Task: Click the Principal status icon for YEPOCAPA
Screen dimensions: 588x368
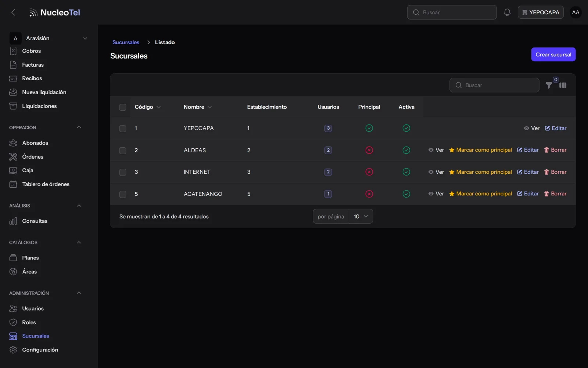Action: (369, 128)
